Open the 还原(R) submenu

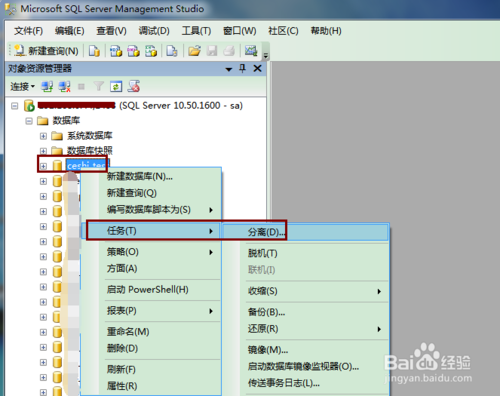[x=305, y=329]
